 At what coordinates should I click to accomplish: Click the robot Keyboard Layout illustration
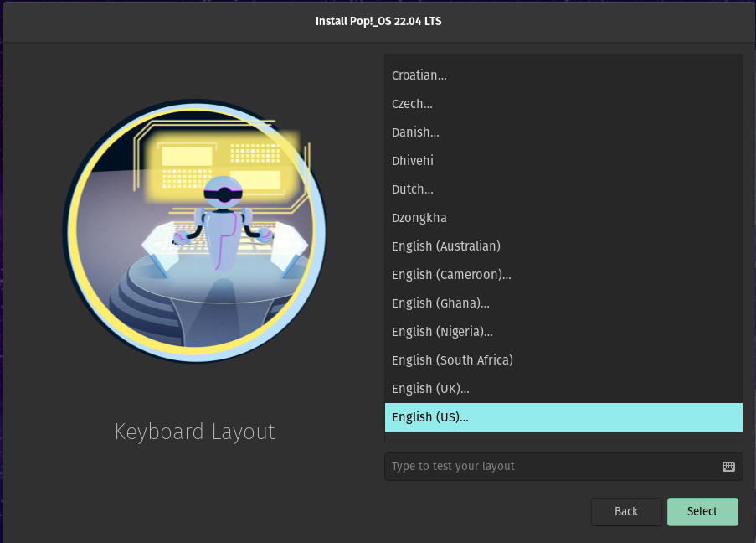[x=195, y=230]
